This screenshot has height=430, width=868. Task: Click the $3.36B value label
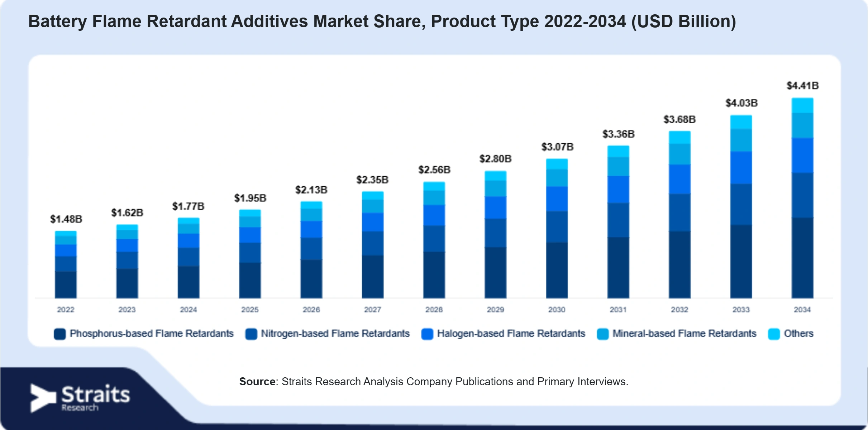[619, 134]
